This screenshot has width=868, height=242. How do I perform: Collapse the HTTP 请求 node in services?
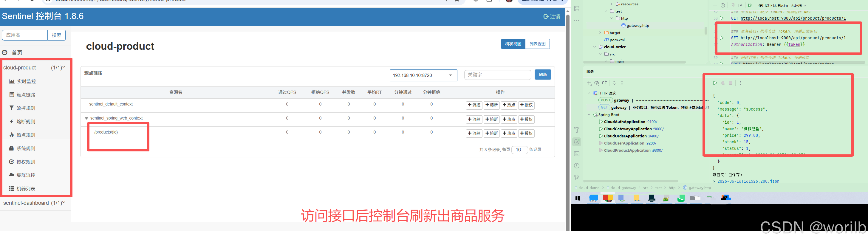589,93
